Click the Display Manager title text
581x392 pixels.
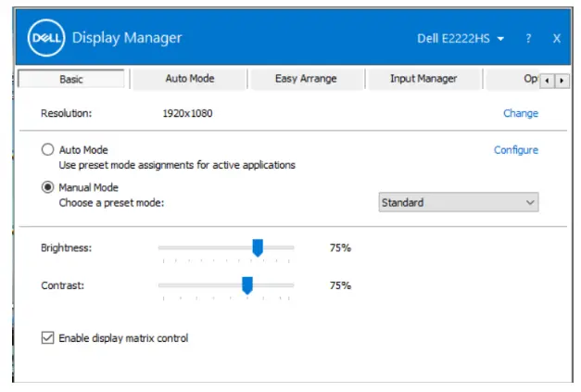pos(127,38)
